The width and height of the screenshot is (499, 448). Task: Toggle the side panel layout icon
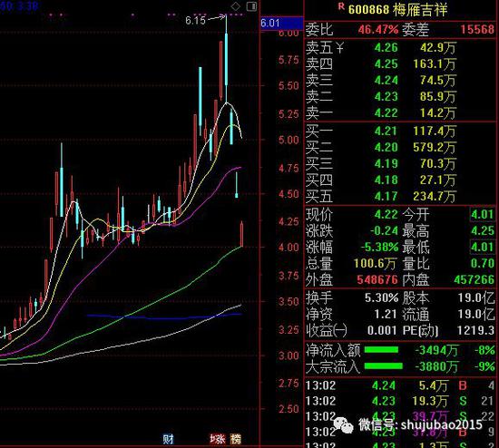251,6
